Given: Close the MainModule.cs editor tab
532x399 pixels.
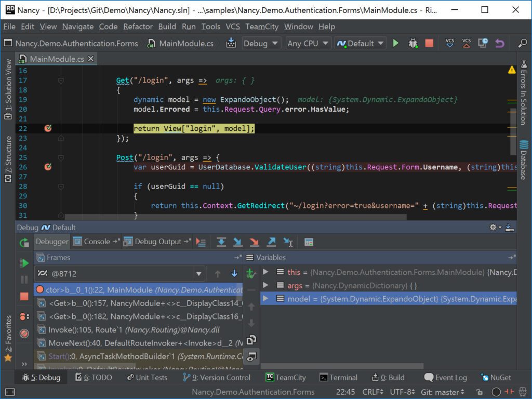Looking at the screenshot, I should click(90, 59).
